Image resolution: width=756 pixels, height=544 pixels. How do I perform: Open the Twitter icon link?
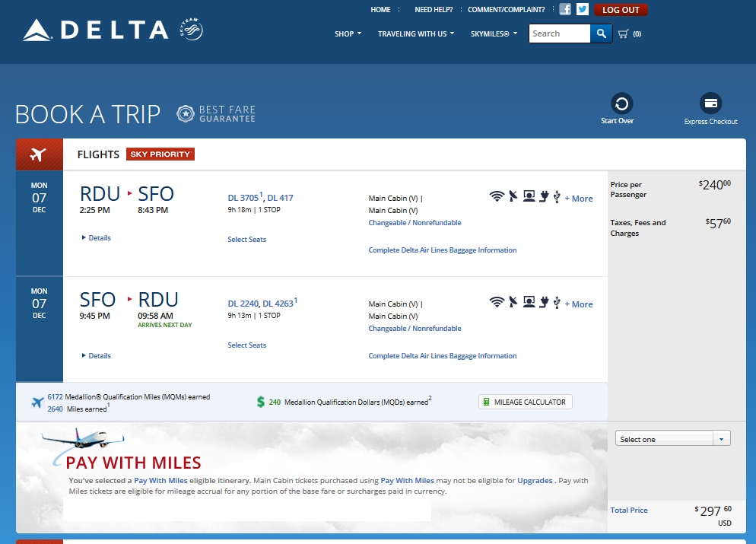583,10
